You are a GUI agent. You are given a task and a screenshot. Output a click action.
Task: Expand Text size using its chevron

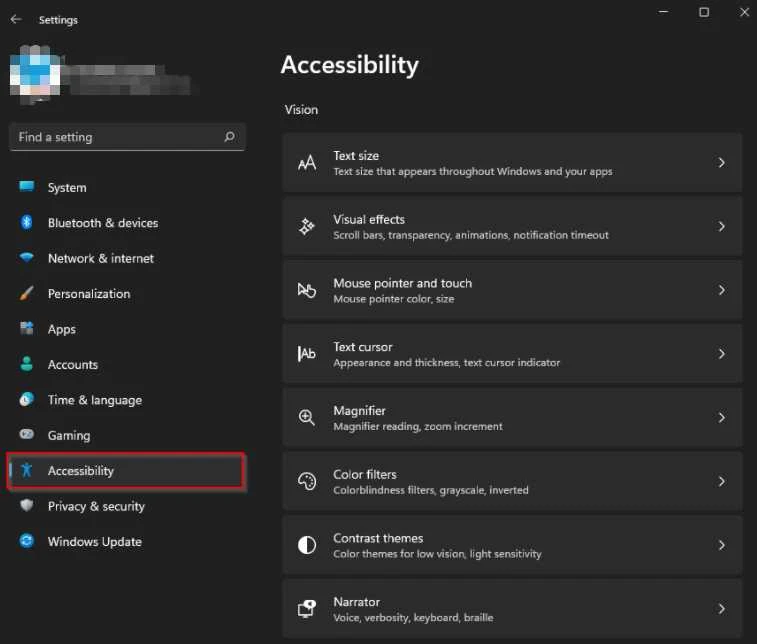click(721, 163)
